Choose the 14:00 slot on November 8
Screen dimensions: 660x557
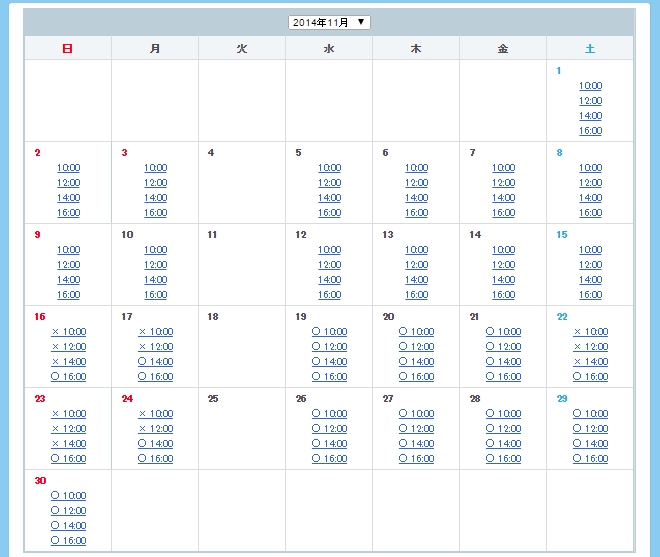point(590,198)
